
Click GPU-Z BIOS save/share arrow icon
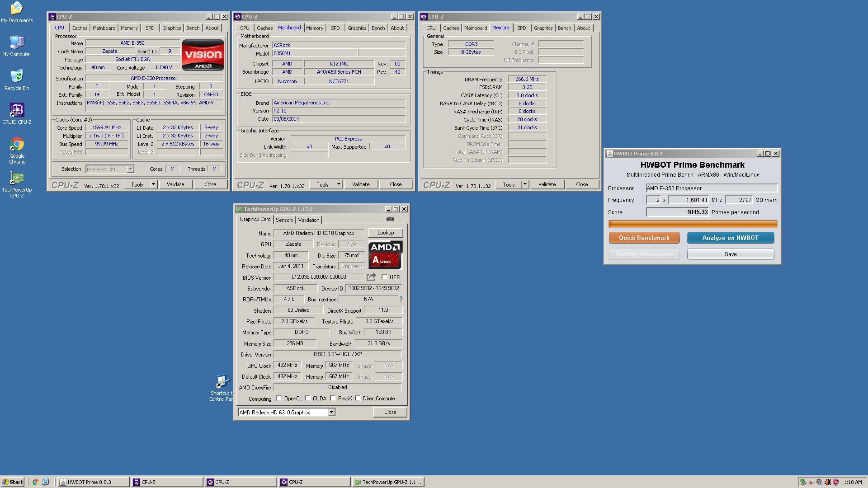tap(371, 277)
